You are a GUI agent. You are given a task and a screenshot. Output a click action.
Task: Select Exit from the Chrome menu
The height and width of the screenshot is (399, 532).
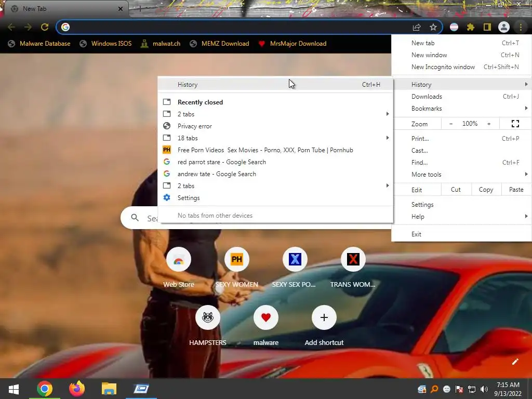pyautogui.click(x=461, y=234)
